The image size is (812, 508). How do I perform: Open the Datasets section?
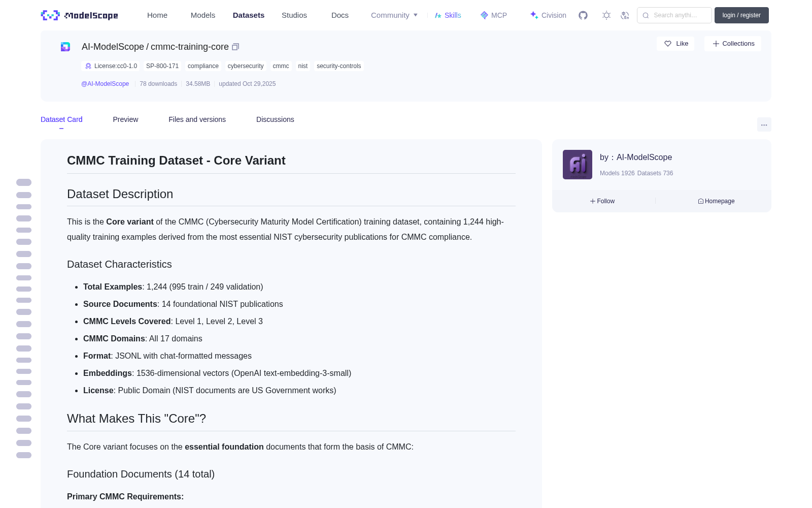click(249, 15)
